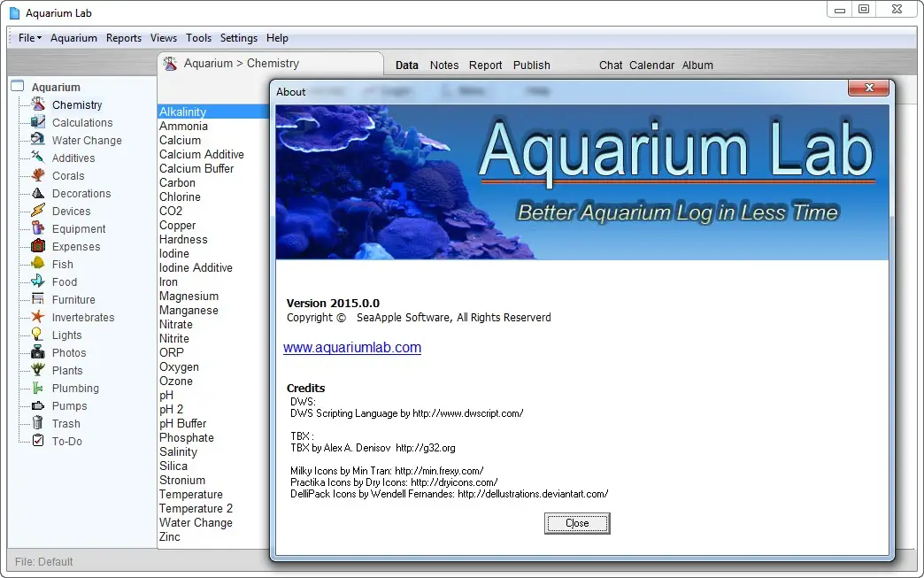Click the Fish icon in the sidebar

click(38, 264)
